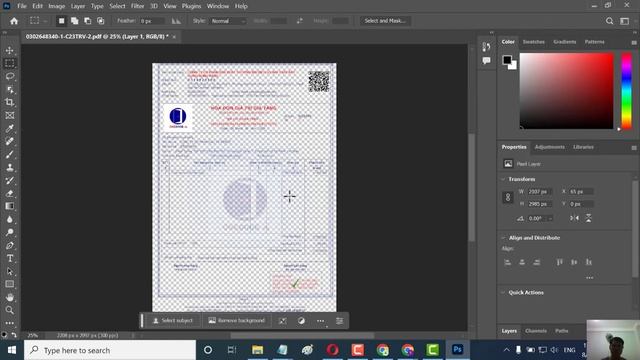Select the Eraser tool
Screen dimensions: 640x360
click(x=10, y=193)
